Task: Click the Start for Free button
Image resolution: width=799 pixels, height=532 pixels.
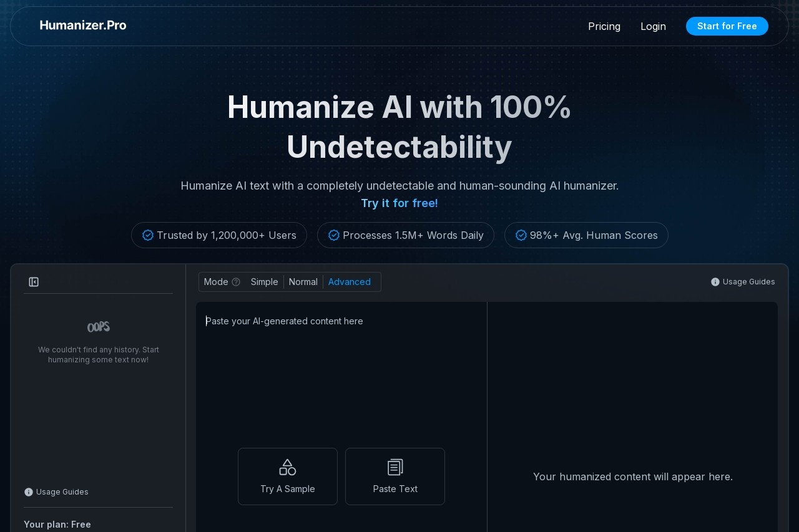Action: click(x=727, y=26)
